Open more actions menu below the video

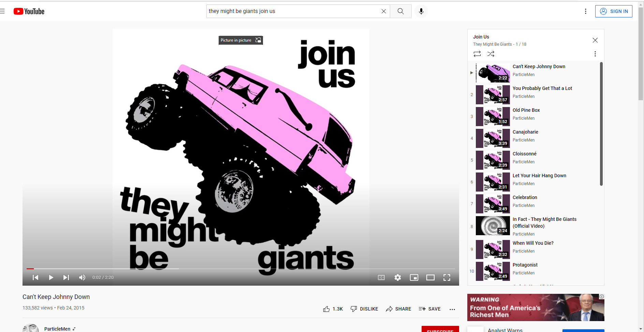(452, 309)
